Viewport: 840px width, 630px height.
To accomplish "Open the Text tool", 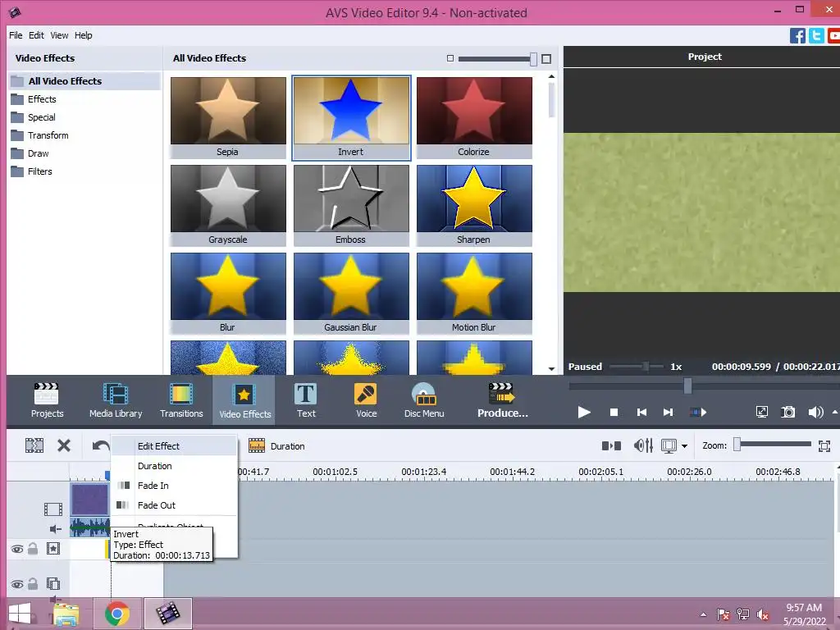I will coord(306,400).
